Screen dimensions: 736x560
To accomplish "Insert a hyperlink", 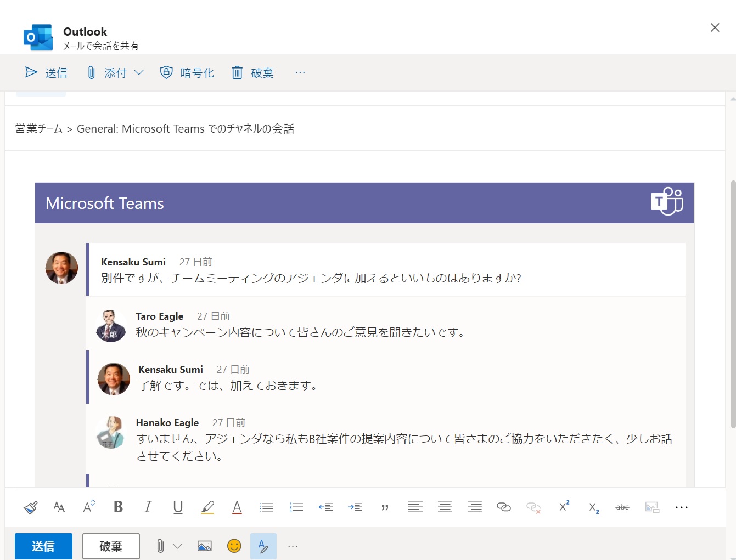I will (x=503, y=507).
